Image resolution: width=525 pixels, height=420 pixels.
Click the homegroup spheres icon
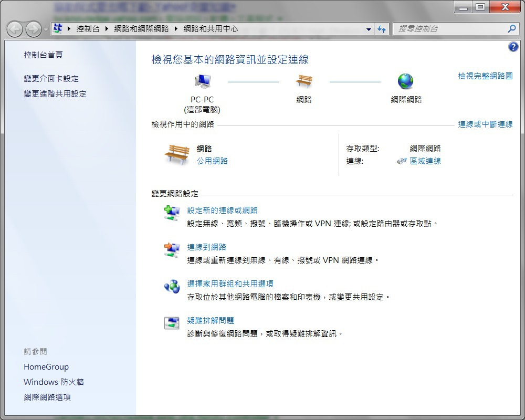click(x=172, y=287)
